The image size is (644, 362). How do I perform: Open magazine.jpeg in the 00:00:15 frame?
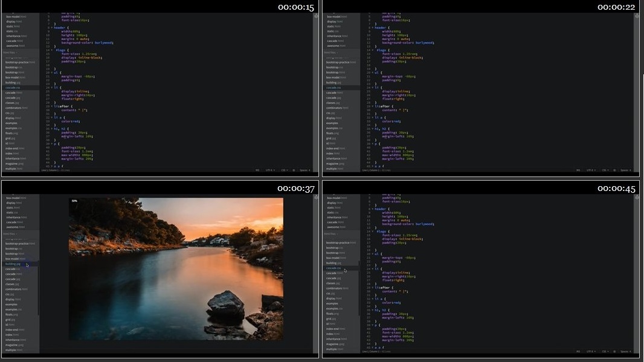pyautogui.click(x=14, y=164)
